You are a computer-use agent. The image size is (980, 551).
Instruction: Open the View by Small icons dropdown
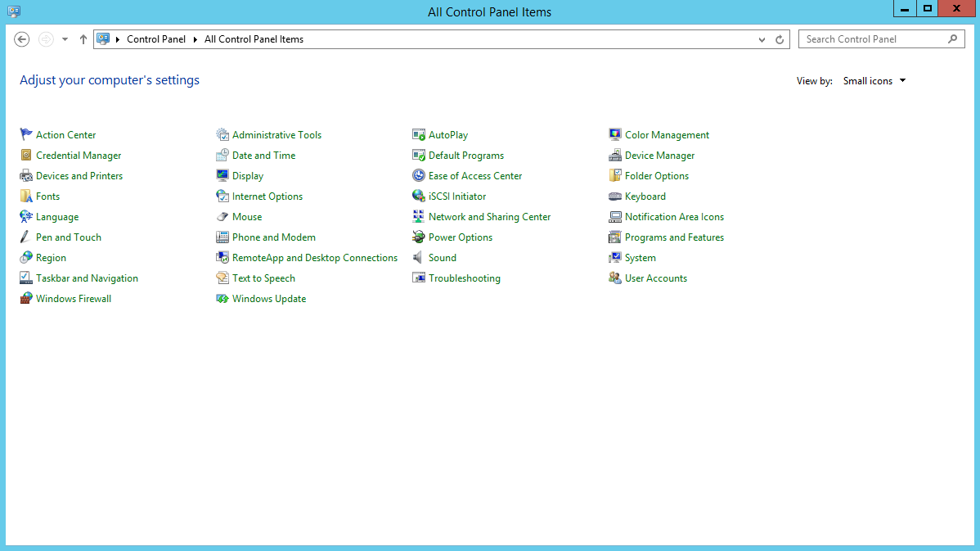(x=874, y=81)
